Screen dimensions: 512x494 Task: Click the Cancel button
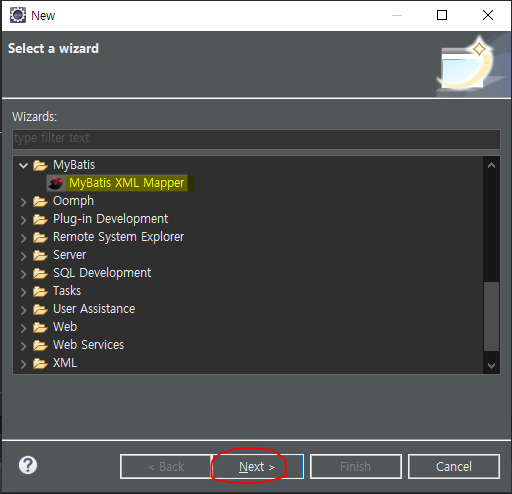454,467
